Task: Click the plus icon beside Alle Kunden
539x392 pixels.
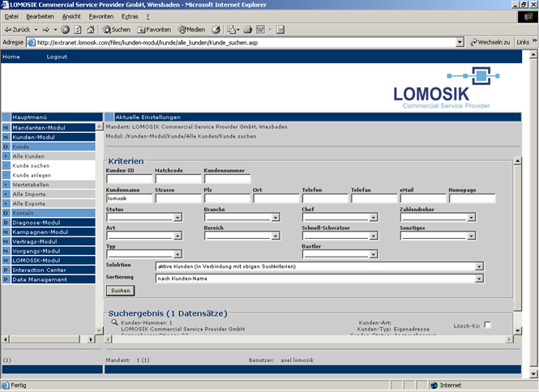Action: point(6,156)
